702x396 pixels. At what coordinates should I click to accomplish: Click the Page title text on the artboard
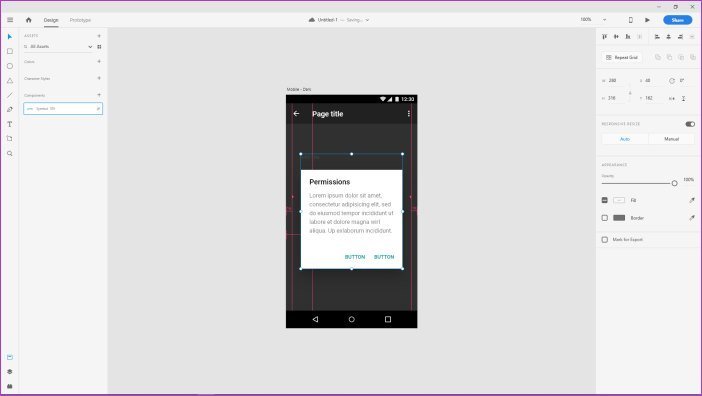328,114
